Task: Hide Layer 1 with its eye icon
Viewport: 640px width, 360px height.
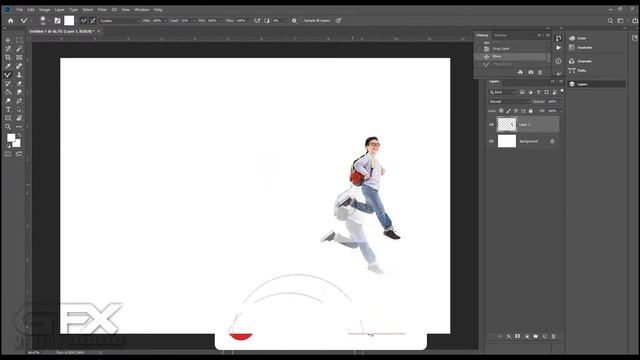Action: point(491,124)
